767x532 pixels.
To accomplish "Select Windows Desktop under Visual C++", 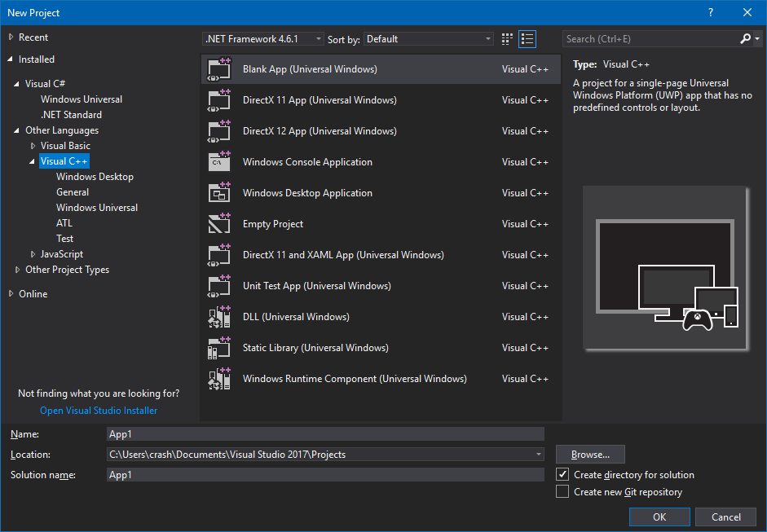I will tap(95, 177).
